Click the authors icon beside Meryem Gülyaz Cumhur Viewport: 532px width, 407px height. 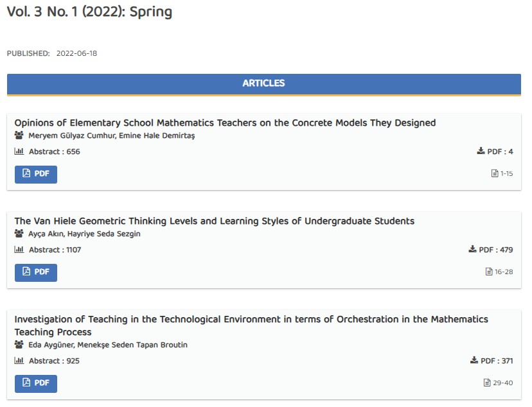tap(19, 135)
